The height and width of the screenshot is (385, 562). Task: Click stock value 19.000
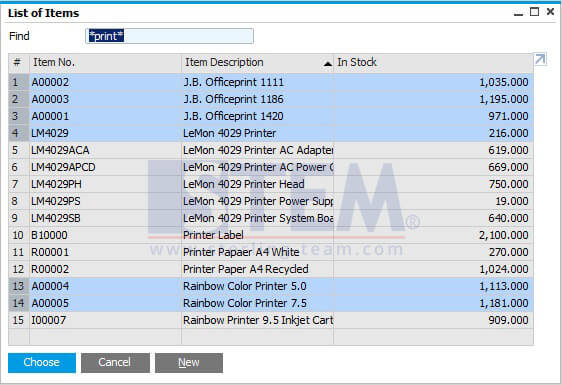[512, 201]
